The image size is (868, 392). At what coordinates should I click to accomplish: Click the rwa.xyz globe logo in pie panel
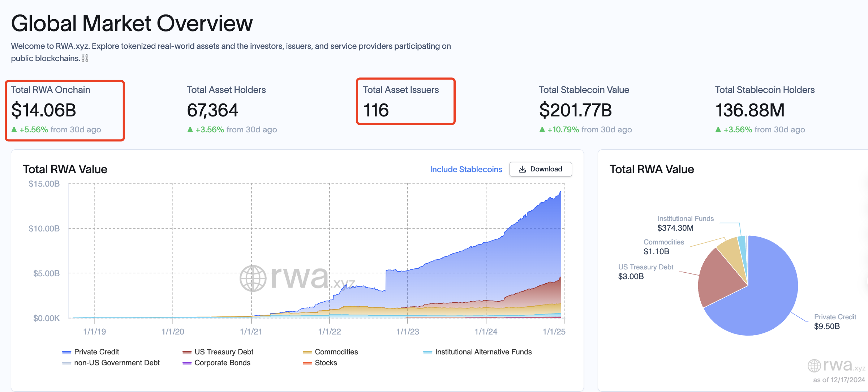coord(814,366)
